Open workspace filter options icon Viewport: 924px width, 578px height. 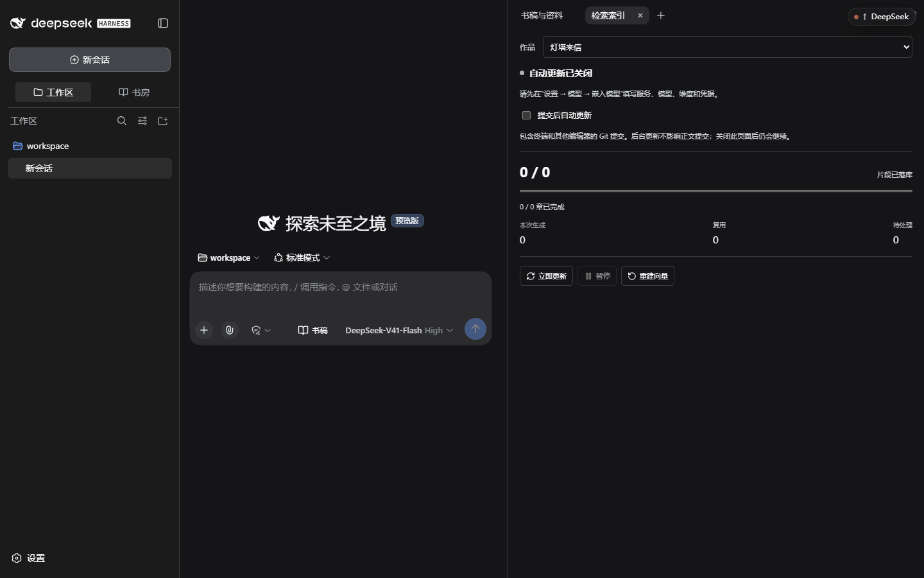pos(142,121)
